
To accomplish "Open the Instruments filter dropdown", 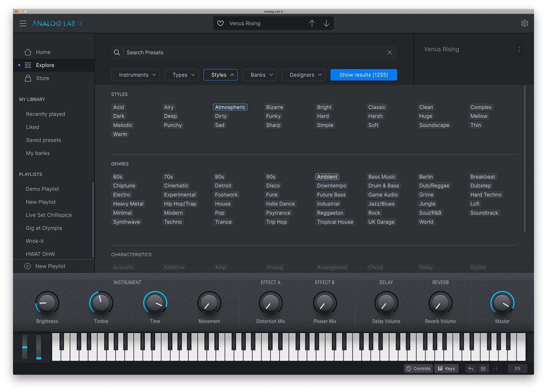I will [x=135, y=75].
